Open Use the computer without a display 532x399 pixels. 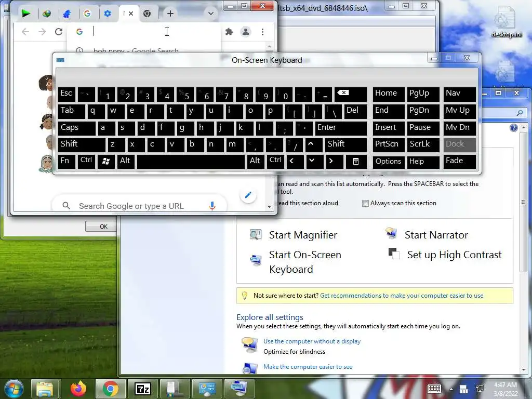point(312,341)
